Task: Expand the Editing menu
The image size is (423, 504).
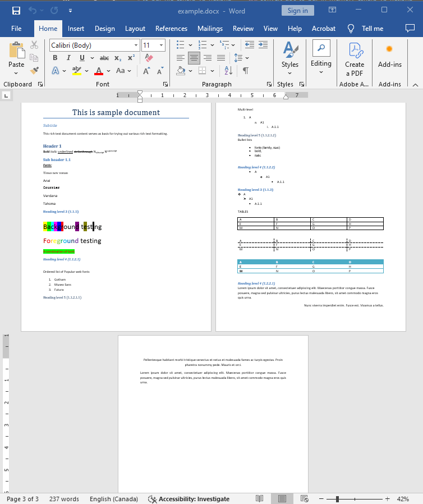Action: click(x=321, y=57)
